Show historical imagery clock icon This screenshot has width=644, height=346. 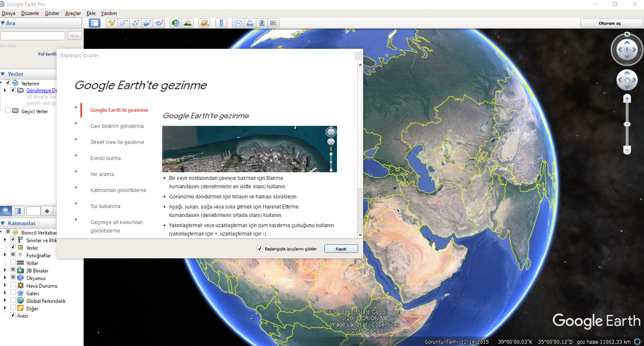[176, 23]
